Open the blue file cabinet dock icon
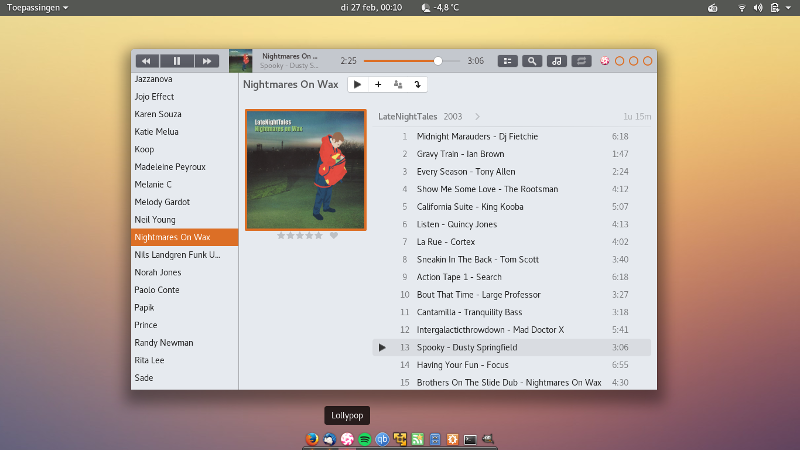Screen dimensions: 800x450 click(435, 439)
